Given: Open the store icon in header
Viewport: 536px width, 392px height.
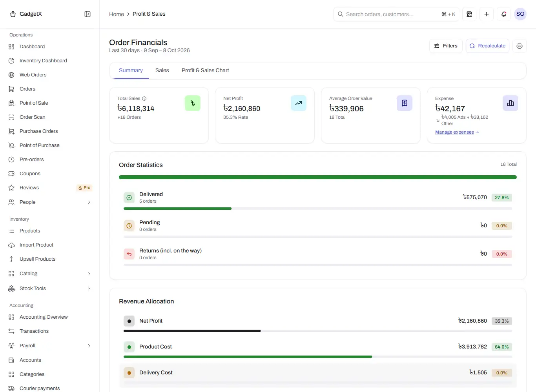Looking at the screenshot, I should (469, 14).
